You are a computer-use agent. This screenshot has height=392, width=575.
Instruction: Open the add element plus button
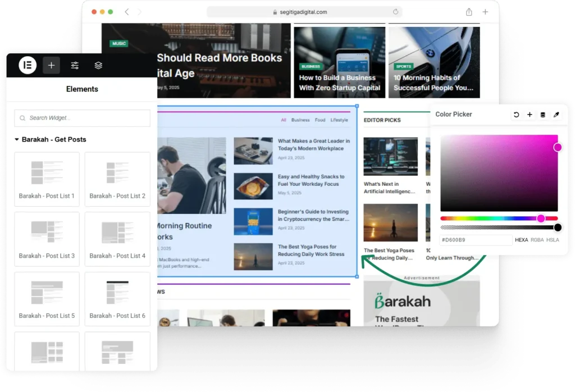click(x=51, y=65)
